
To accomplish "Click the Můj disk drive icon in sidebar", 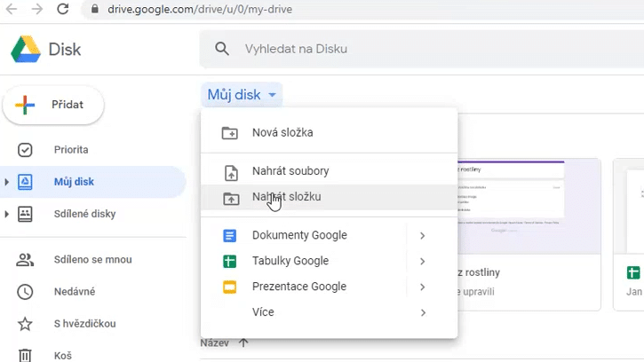I will [25, 182].
